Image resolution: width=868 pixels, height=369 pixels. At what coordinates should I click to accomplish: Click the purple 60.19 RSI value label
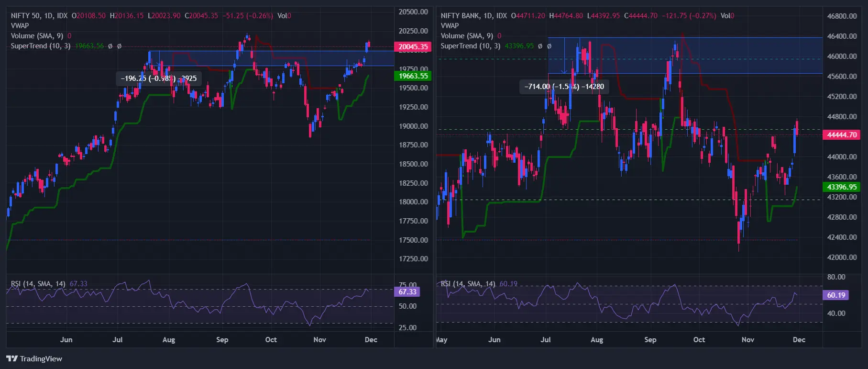click(836, 295)
